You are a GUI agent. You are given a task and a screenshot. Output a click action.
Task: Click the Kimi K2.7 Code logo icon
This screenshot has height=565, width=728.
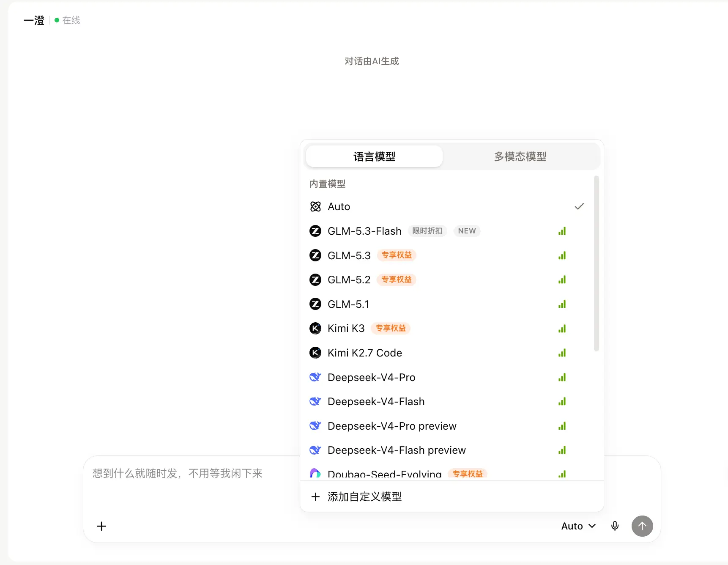point(315,353)
